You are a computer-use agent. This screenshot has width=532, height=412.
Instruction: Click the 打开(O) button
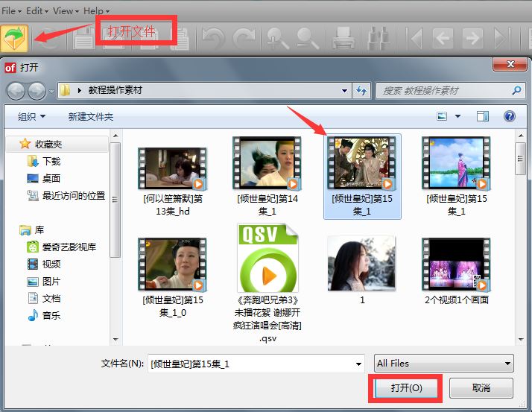[x=406, y=388]
